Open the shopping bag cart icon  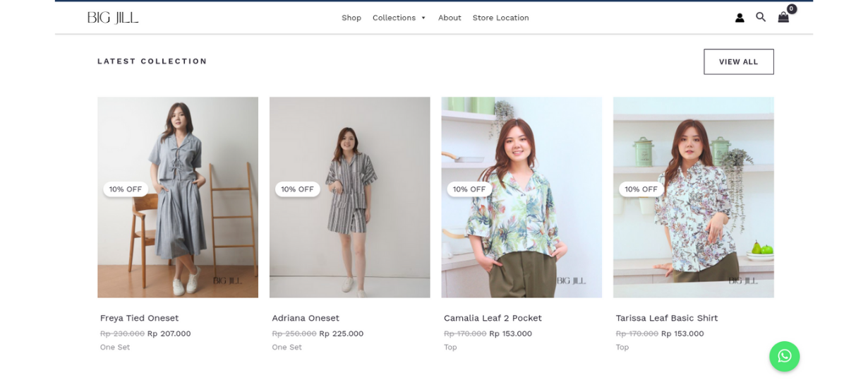coord(783,17)
